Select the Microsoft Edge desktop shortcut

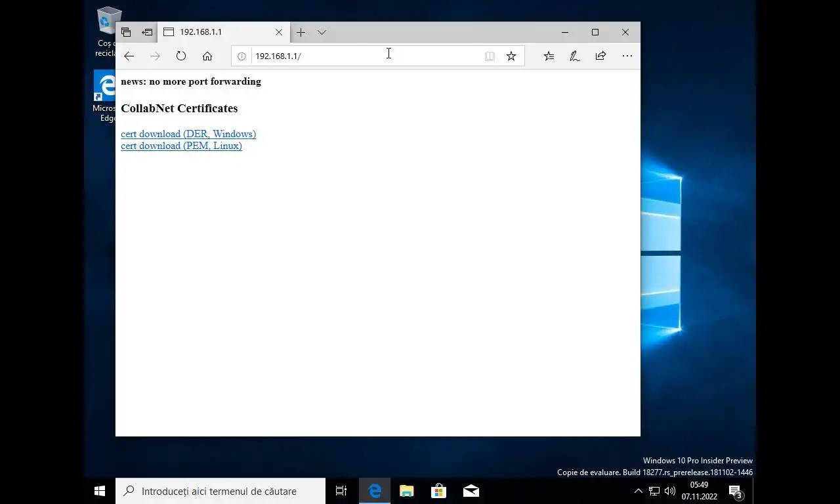105,96
